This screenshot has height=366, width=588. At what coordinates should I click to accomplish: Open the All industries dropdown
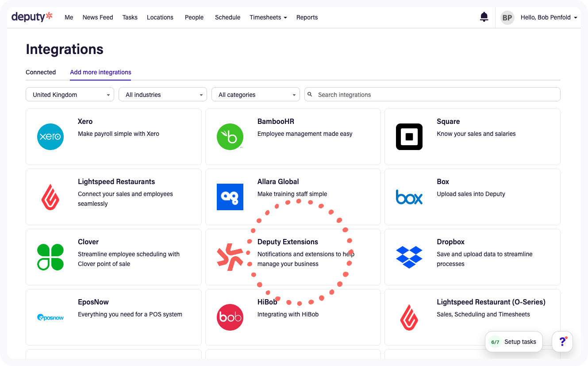[163, 94]
